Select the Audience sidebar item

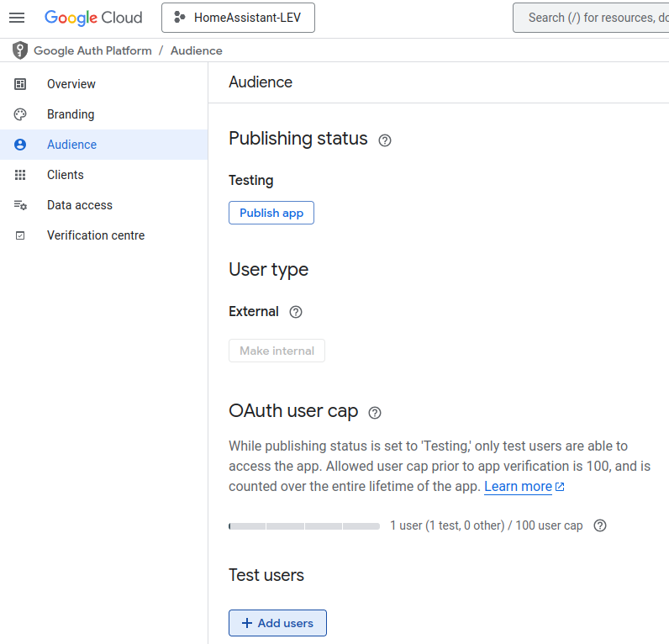point(104,145)
